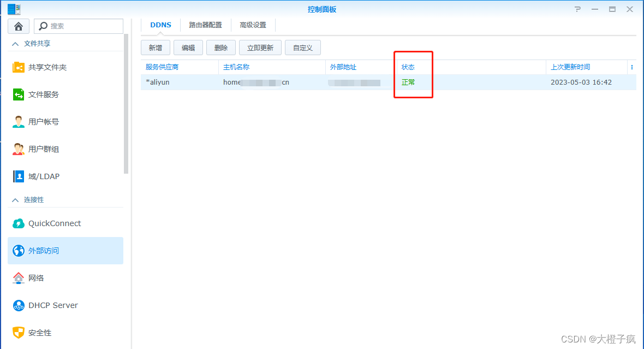Open the 高级设置 tab

253,25
